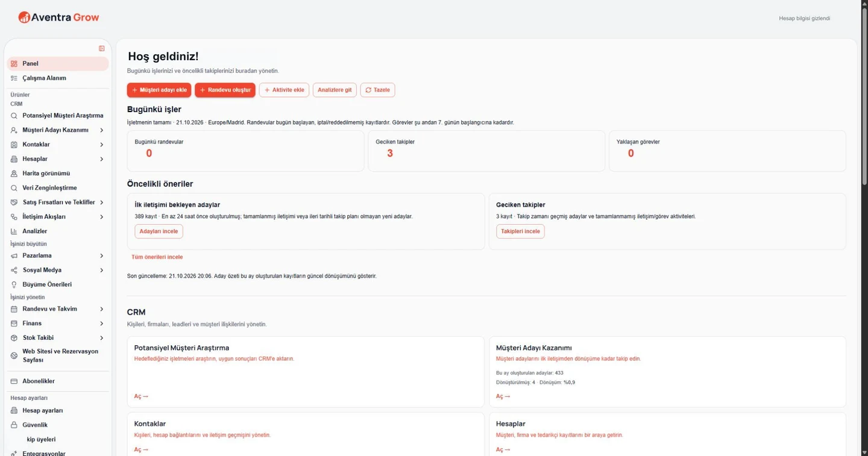Click the Yaklaşan görevler card label
This screenshot has width=868, height=456.
[x=638, y=142]
